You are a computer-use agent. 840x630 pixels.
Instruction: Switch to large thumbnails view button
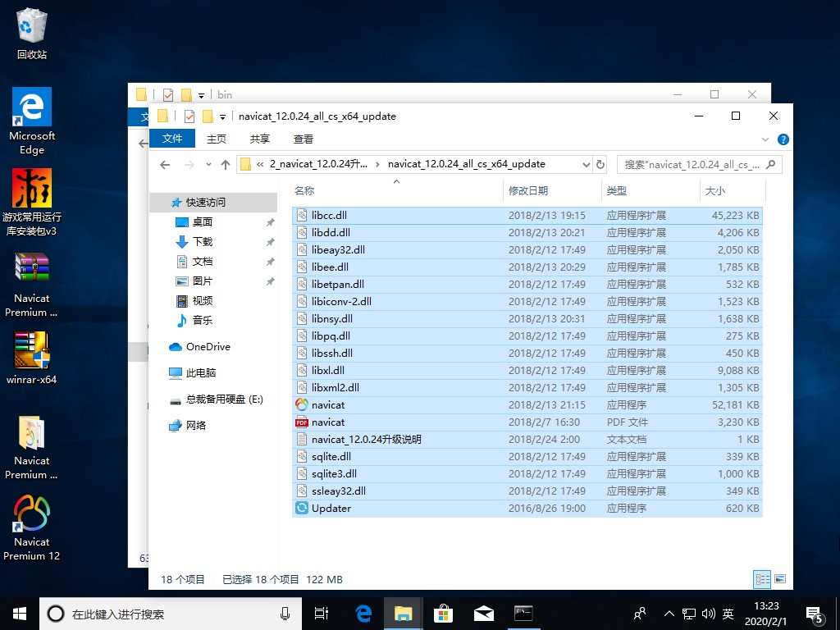tap(780, 579)
